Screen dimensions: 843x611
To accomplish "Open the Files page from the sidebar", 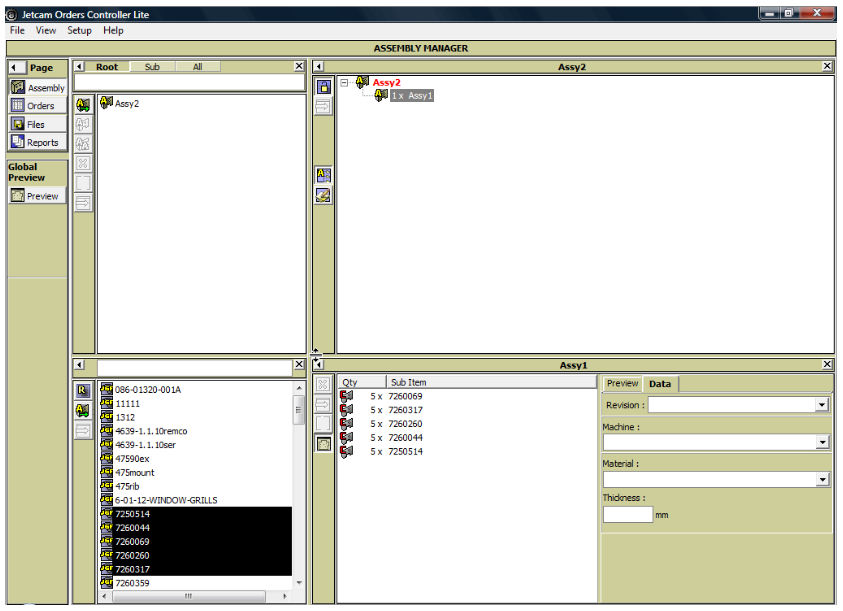I will pyautogui.click(x=38, y=122).
